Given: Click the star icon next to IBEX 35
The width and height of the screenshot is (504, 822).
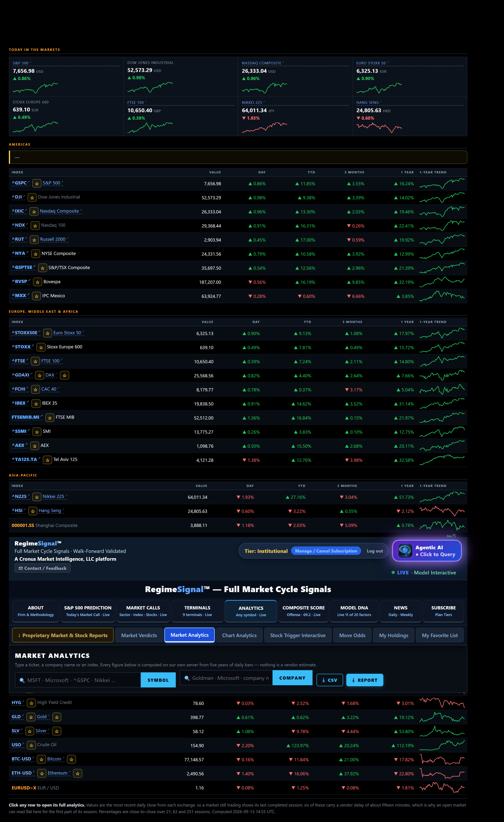Looking at the screenshot, I should tap(36, 404).
